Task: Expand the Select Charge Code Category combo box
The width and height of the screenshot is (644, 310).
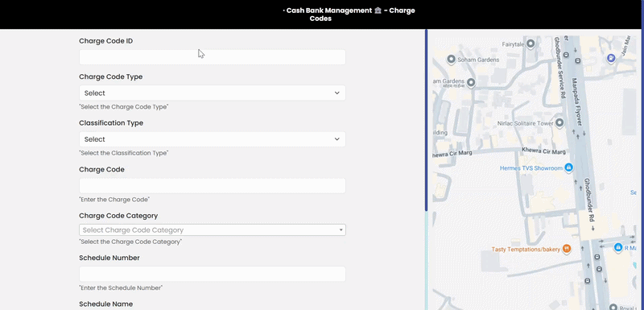Action: (213, 230)
